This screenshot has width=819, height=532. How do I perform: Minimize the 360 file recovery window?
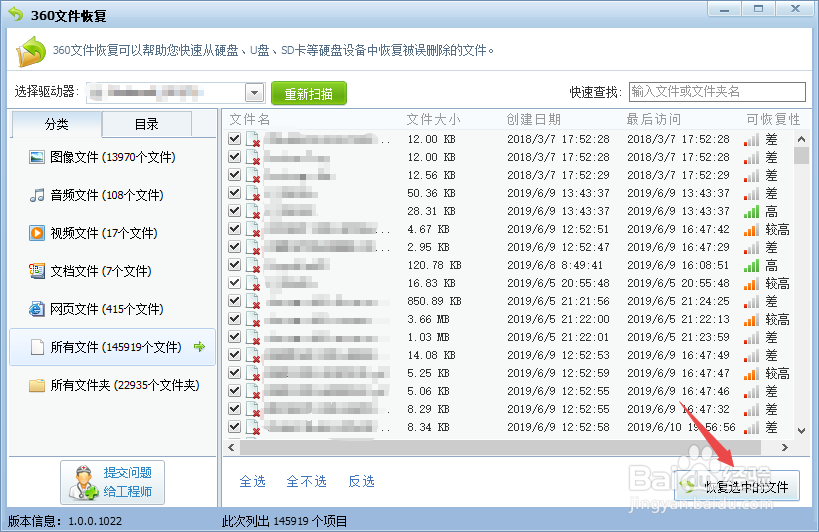point(724,9)
